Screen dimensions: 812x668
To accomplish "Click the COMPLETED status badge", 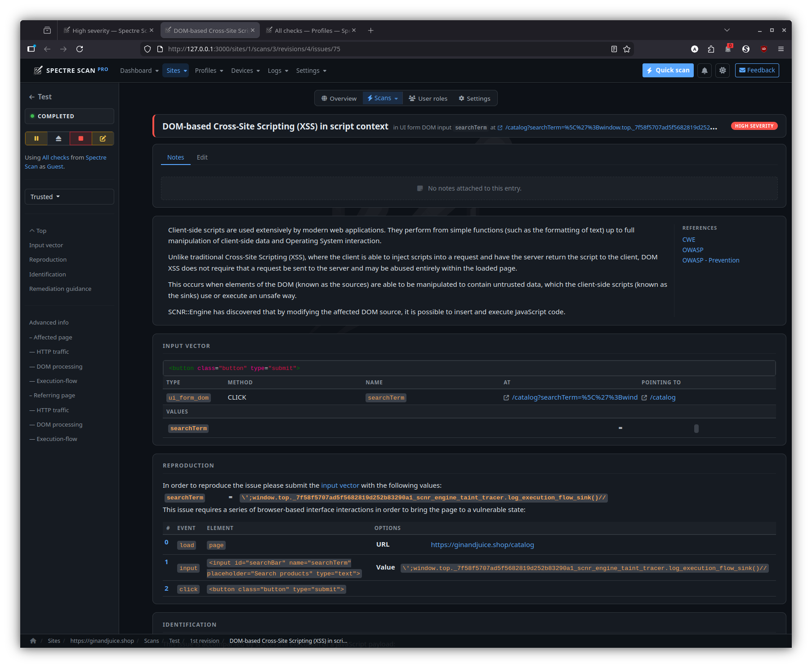I will [x=69, y=116].
